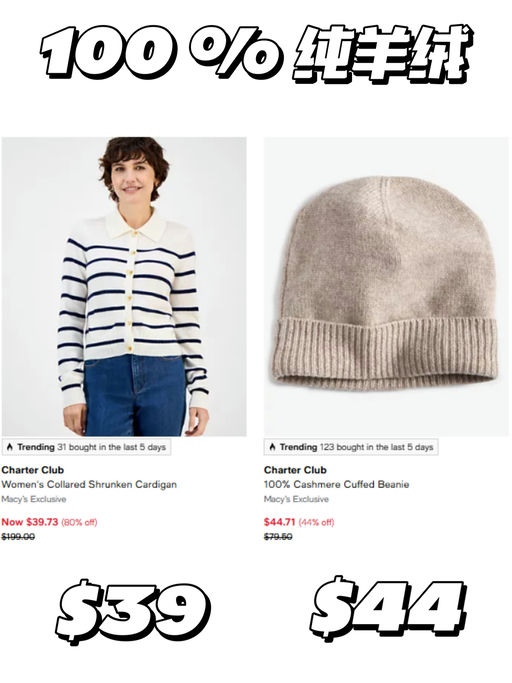The width and height of the screenshot is (512, 683).
Task: Click the flame icon on cardigan Trending badge
Action: [10, 447]
